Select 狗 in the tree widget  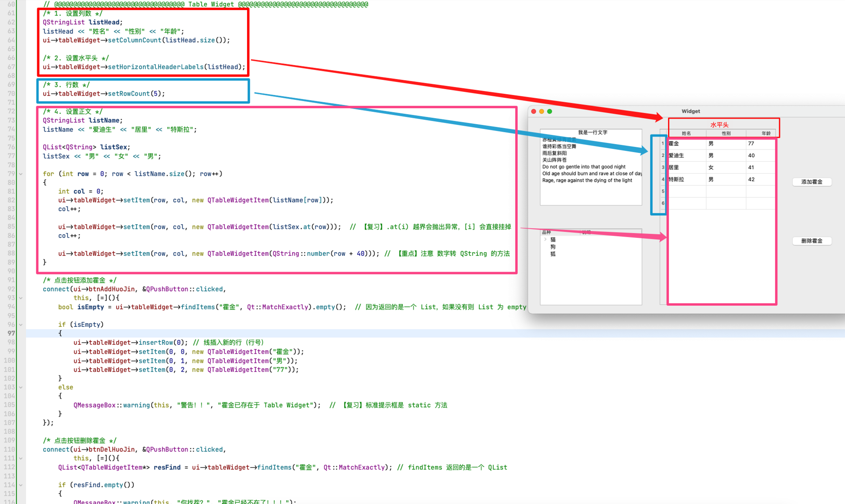coord(553,247)
